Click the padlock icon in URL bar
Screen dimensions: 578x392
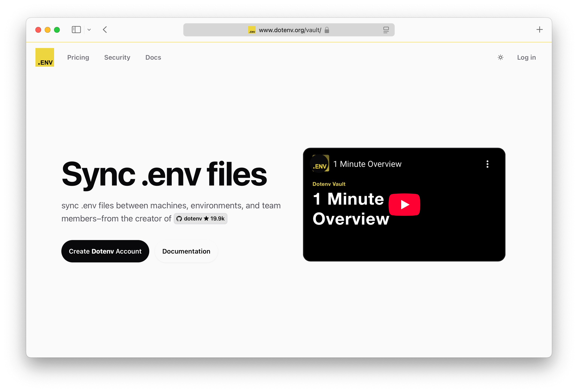pos(327,30)
